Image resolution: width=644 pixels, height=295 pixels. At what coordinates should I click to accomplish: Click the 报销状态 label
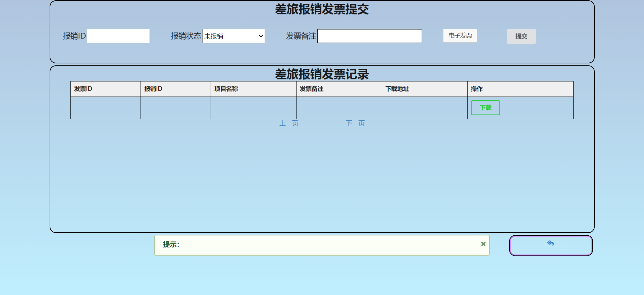(x=186, y=36)
